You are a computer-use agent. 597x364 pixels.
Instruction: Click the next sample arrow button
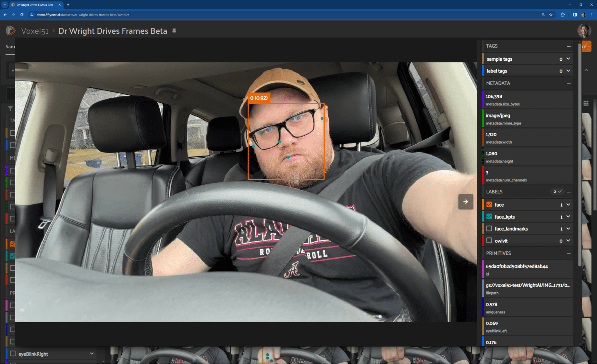466,202
